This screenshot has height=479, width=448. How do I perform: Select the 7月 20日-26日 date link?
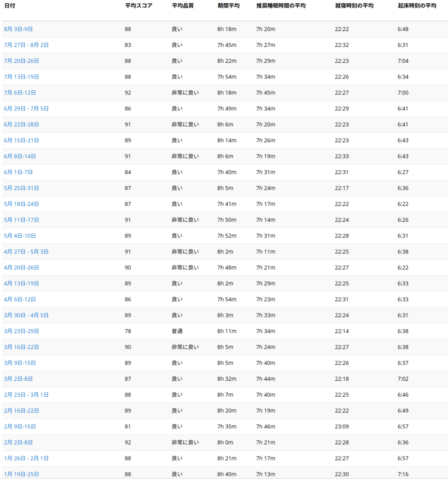[22, 61]
